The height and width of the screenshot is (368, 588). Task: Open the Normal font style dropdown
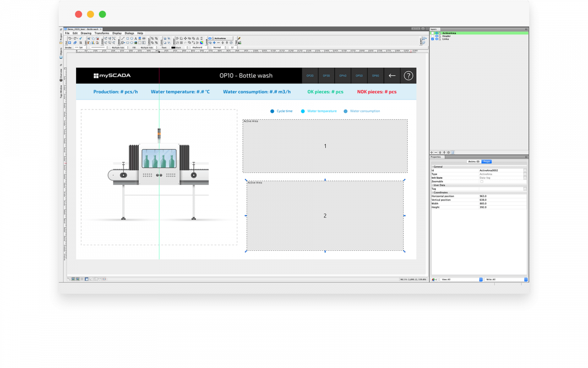pyautogui.click(x=219, y=48)
